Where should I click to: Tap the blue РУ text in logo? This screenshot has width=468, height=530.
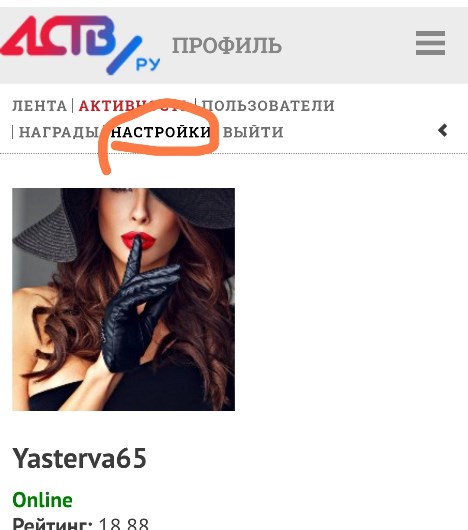click(x=148, y=64)
